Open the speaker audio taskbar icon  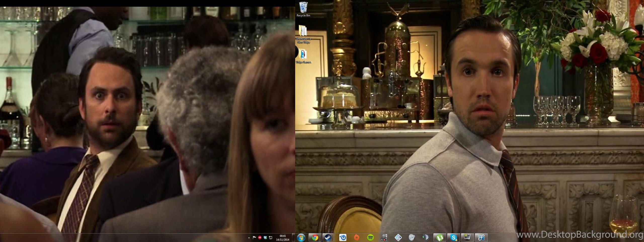(x=412, y=237)
